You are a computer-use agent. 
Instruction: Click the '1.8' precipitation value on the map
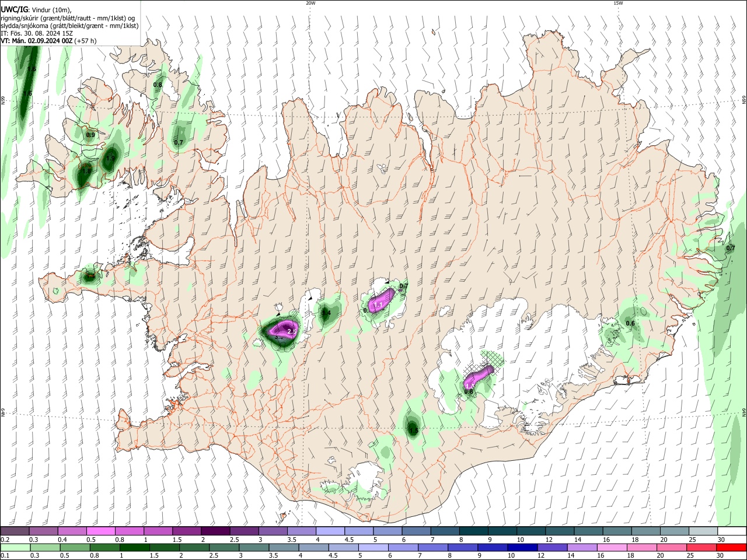87,171
